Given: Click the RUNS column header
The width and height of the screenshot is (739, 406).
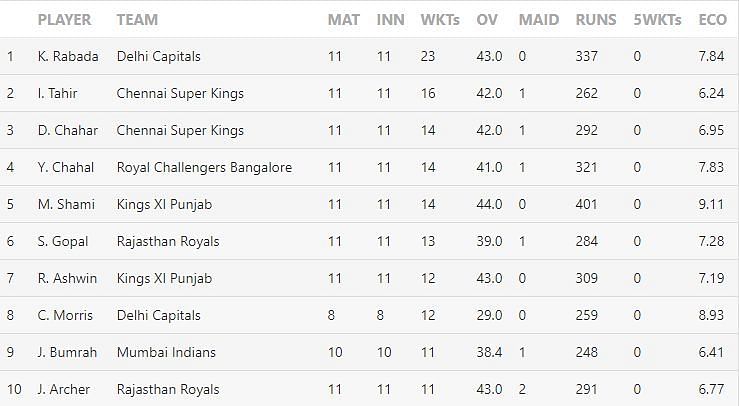Looking at the screenshot, I should [x=596, y=20].
